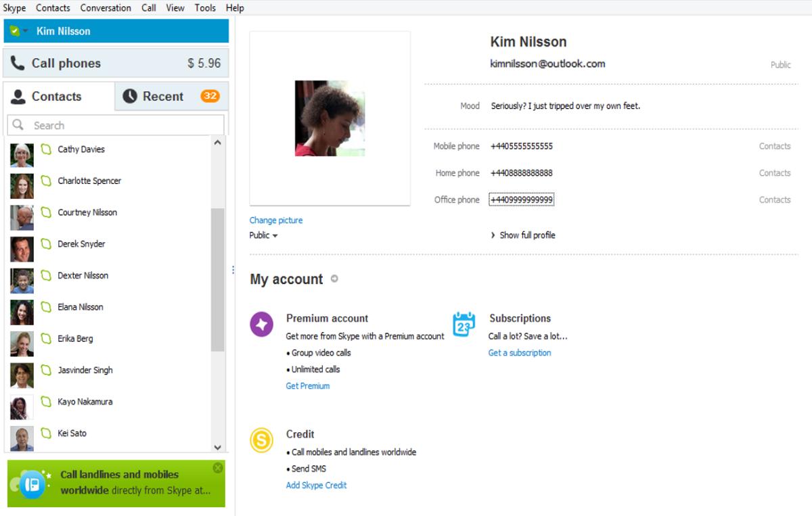Click the Premium account purple star icon

(261, 325)
